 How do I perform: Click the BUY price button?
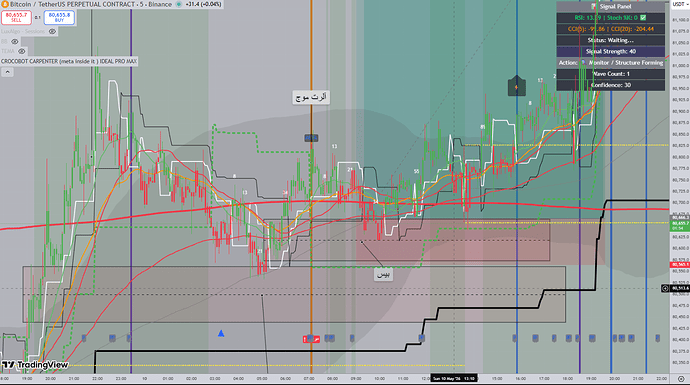click(59, 18)
